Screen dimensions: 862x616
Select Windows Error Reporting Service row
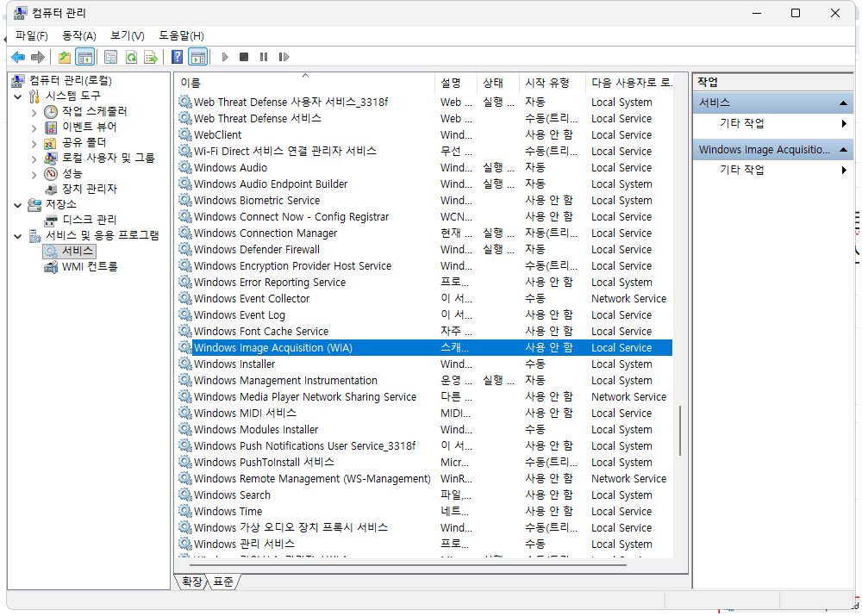[x=424, y=283]
